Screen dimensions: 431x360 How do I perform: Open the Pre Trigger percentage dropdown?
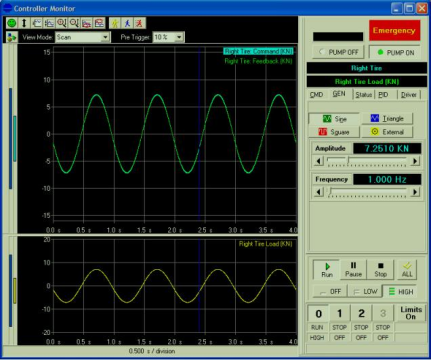point(168,37)
